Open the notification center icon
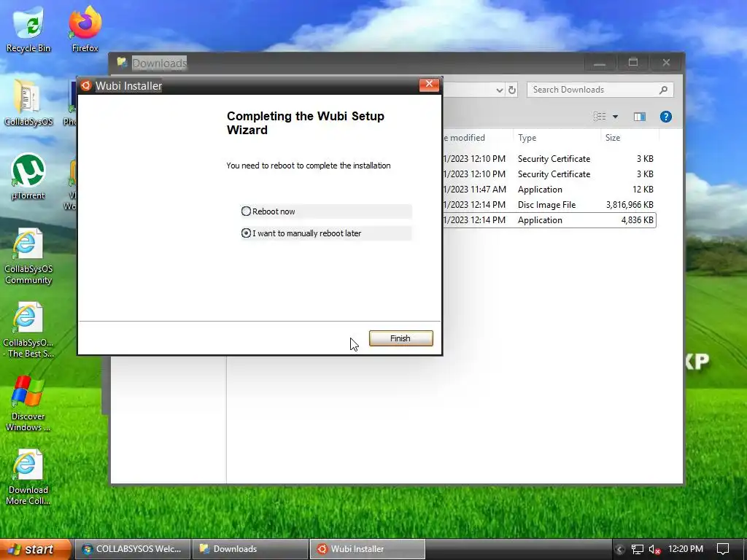747x560 pixels. pyautogui.click(x=723, y=549)
